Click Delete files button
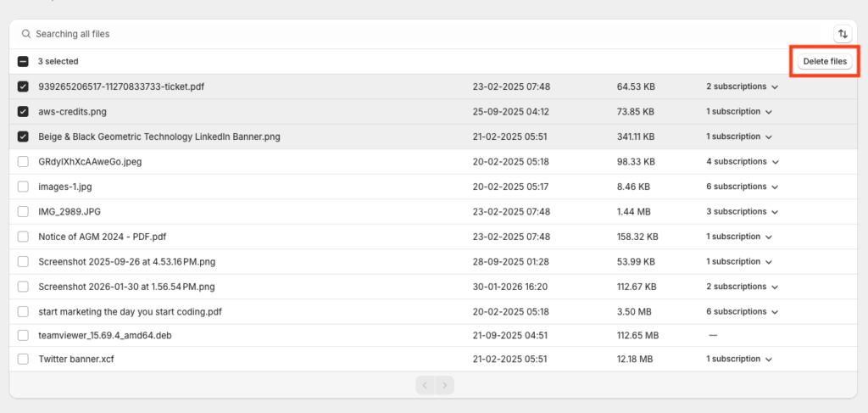Screen dimensions: 868x413 coord(825,61)
